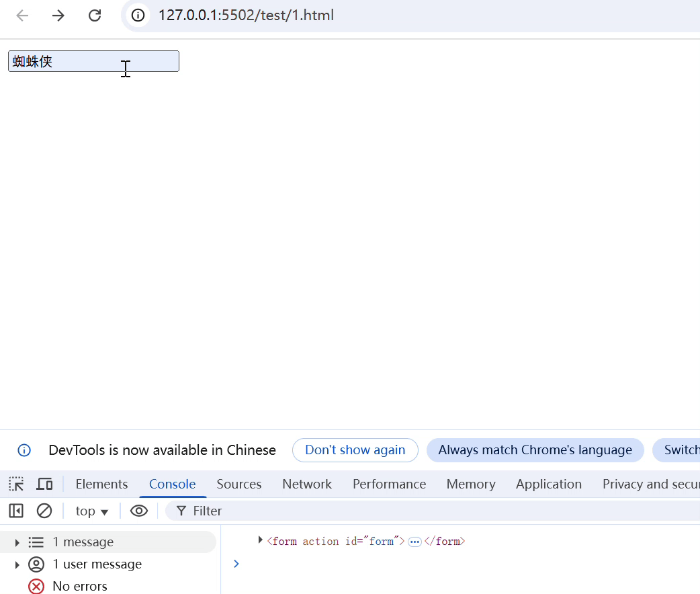Screen dimensions: 700x594
Task: Click the funnel Filter icon
Action: pyautogui.click(x=181, y=511)
